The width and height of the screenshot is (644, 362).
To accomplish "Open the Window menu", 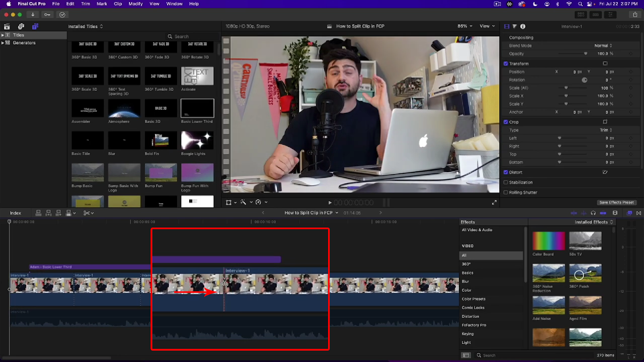I will (174, 4).
